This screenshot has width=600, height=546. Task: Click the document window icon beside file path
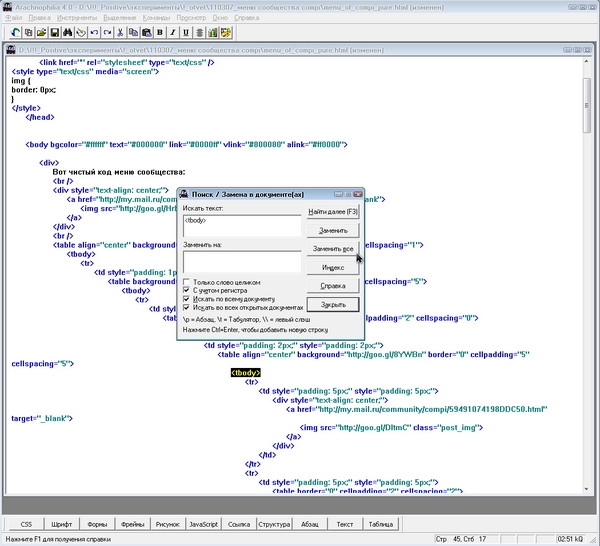point(11,50)
